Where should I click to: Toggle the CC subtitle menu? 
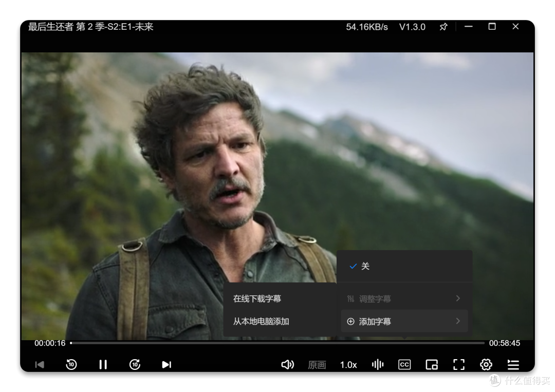tap(404, 364)
